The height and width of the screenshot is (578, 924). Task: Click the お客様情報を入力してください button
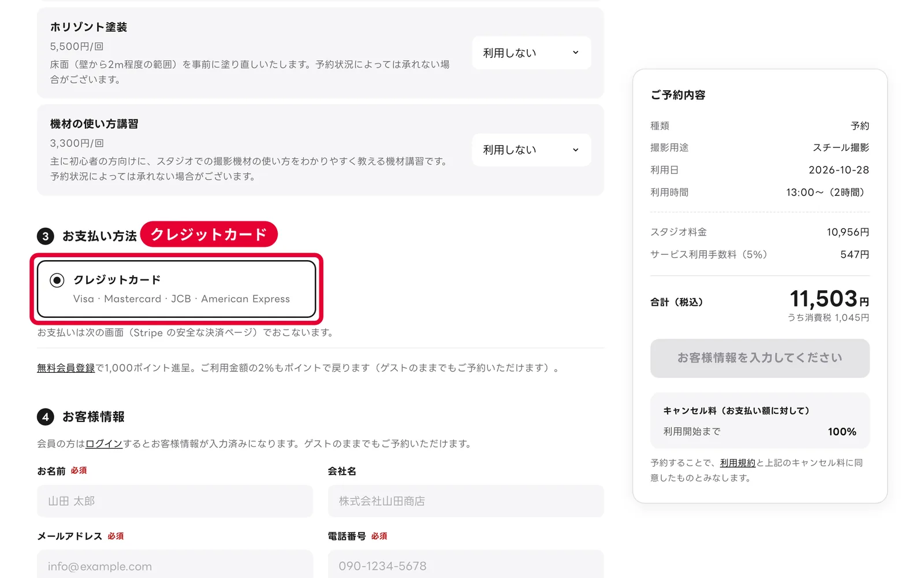pos(759,358)
